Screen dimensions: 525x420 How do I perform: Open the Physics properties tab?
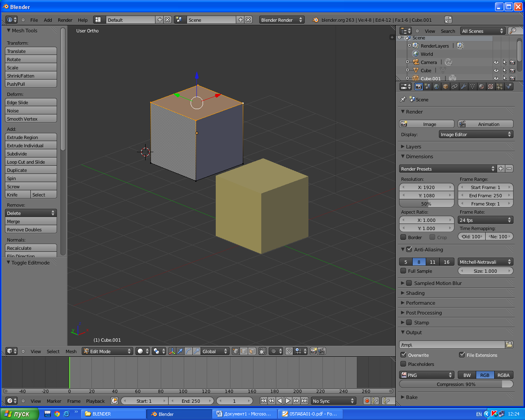(509, 87)
